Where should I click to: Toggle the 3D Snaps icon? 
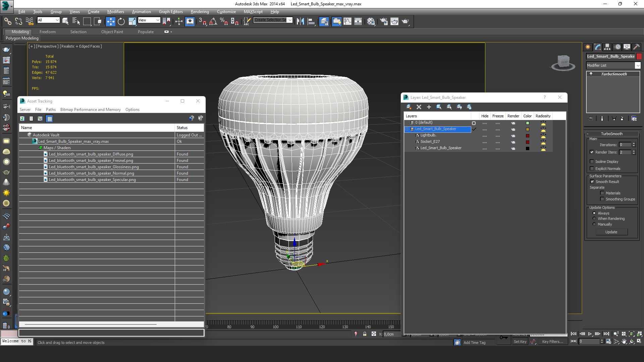tap(202, 21)
